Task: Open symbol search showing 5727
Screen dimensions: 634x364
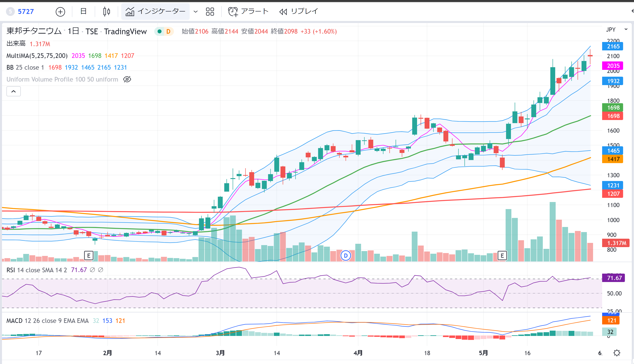Action: pos(20,11)
